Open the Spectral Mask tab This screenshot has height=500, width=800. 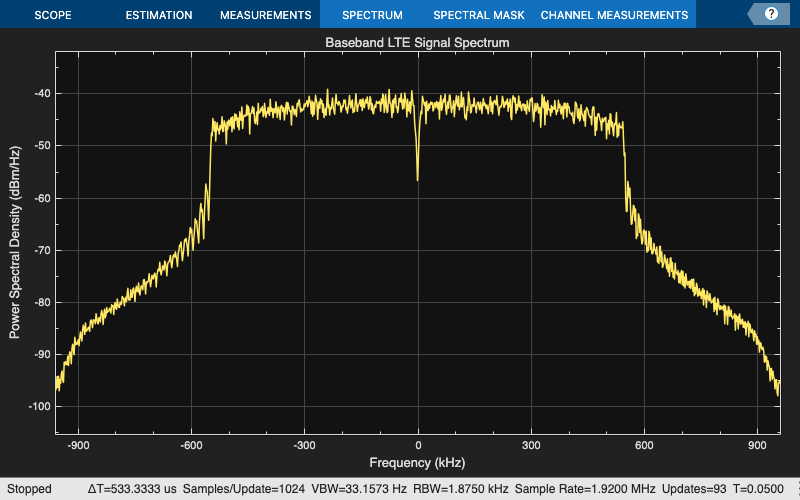[x=479, y=15]
